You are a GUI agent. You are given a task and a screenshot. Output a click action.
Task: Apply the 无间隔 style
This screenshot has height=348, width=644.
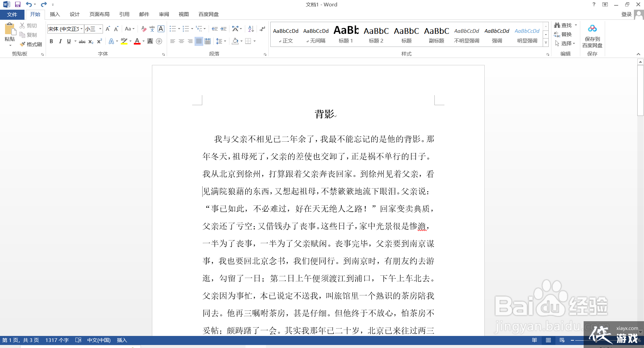point(316,34)
